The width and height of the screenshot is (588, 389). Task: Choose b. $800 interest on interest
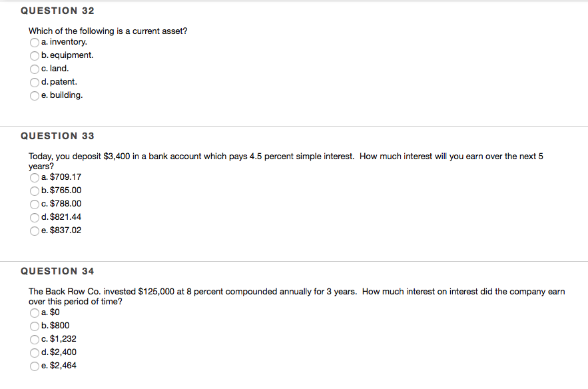coord(35,326)
